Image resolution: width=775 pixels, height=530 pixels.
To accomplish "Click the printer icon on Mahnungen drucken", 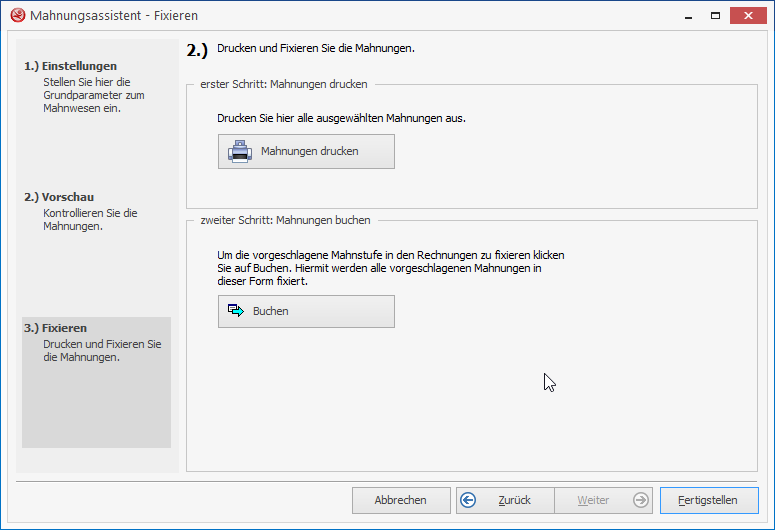I will tap(240, 151).
